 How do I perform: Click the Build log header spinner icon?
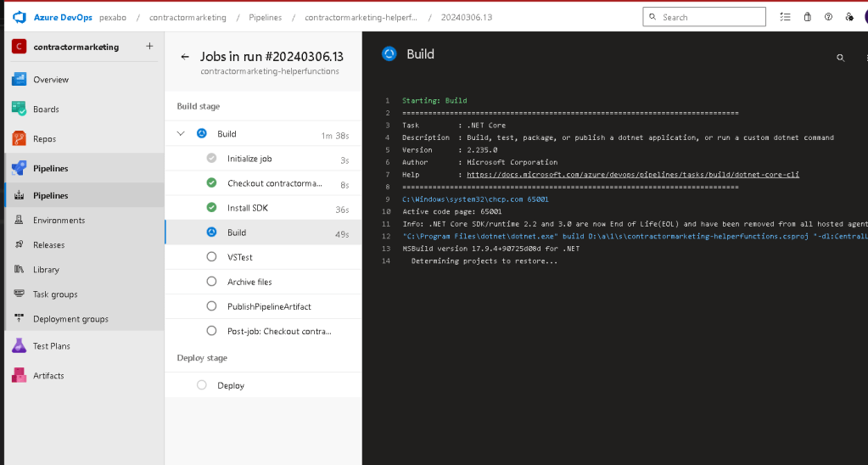coord(389,53)
